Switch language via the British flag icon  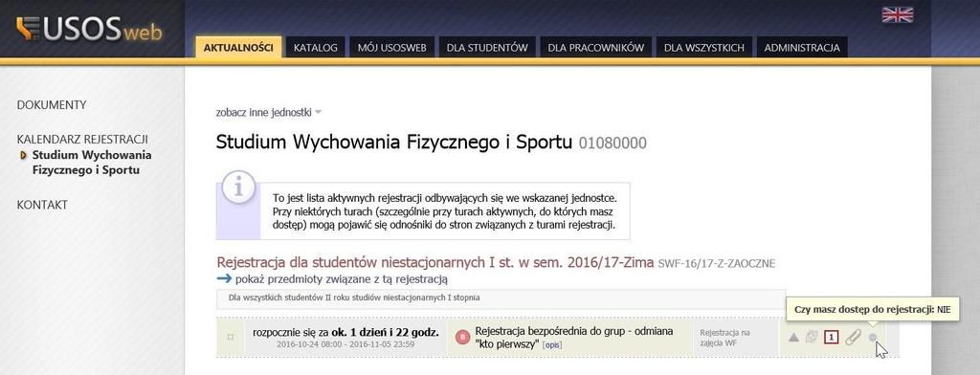tap(898, 14)
